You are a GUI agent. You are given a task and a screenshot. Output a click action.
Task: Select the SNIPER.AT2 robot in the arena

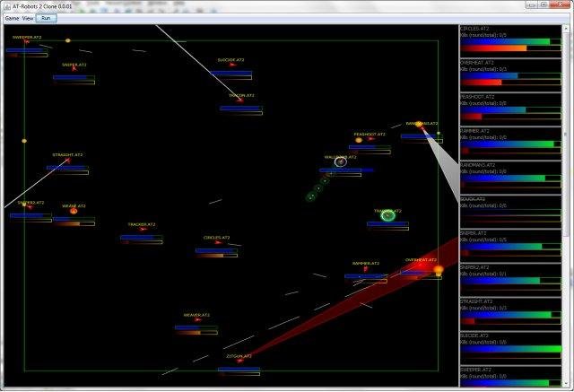click(74, 68)
